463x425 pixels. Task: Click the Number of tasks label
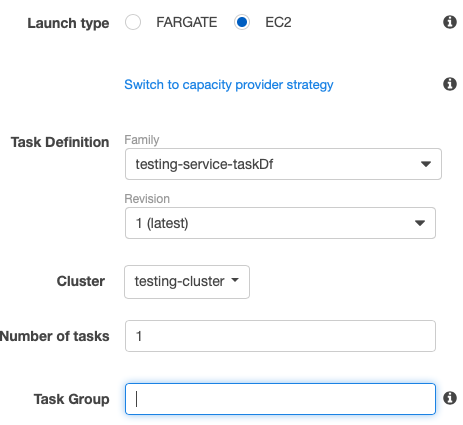tap(55, 336)
